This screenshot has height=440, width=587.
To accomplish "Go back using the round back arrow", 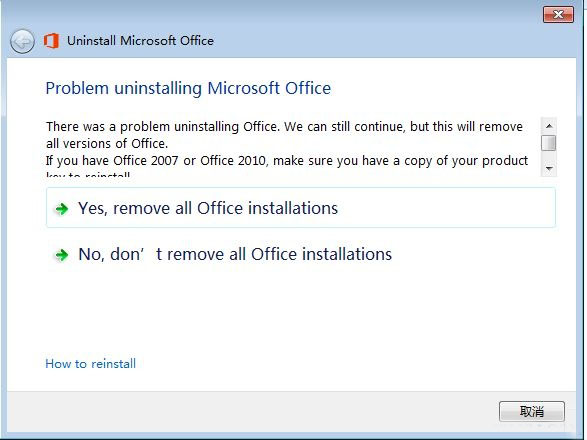I will coord(22,41).
